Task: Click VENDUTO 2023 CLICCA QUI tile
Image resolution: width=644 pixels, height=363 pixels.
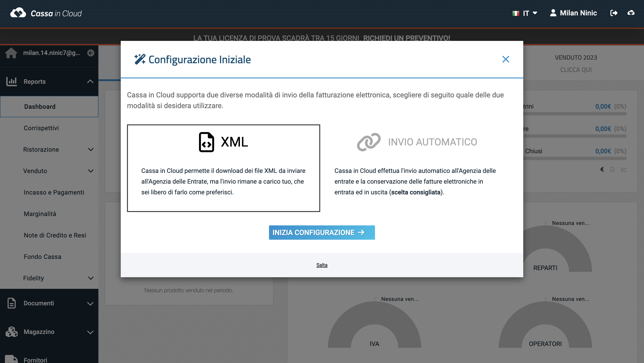Action: point(576,63)
